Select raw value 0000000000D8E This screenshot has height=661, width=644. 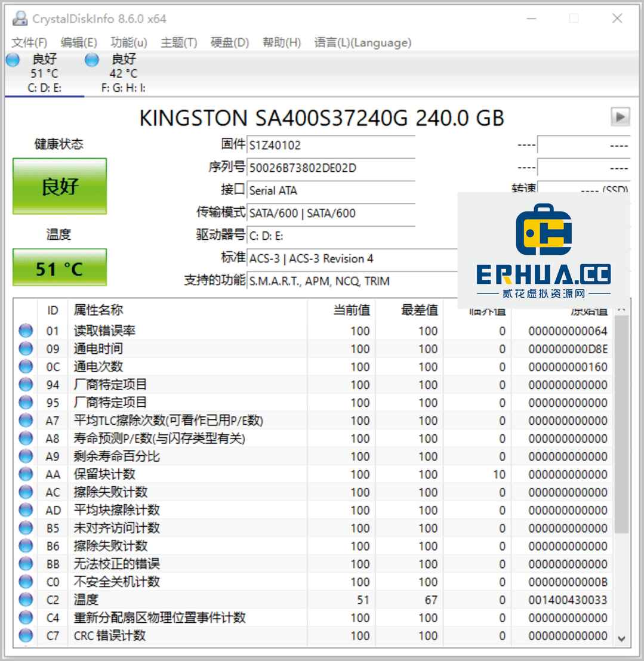tap(568, 349)
